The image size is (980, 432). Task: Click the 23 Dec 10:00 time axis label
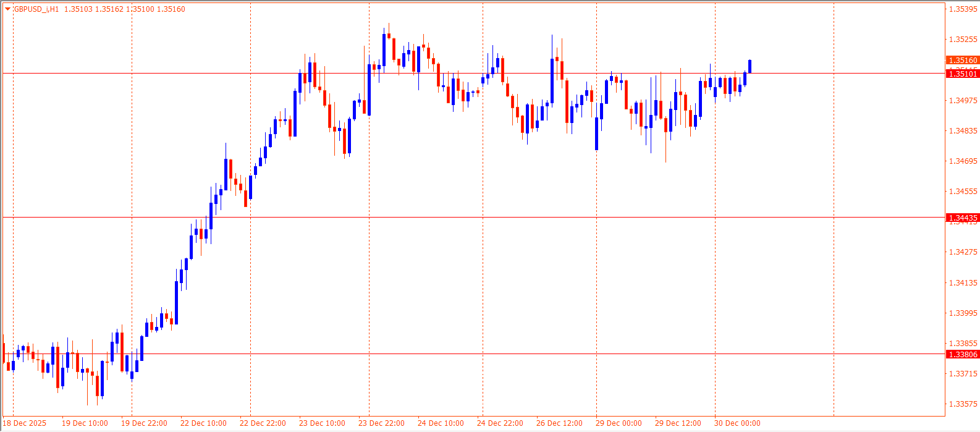pyautogui.click(x=322, y=423)
